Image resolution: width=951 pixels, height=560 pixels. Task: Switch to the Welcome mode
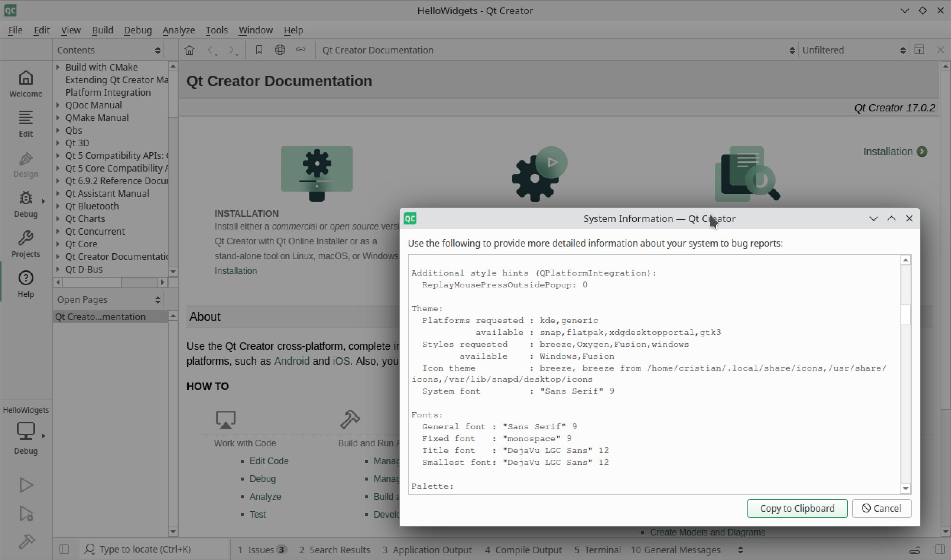(x=25, y=83)
